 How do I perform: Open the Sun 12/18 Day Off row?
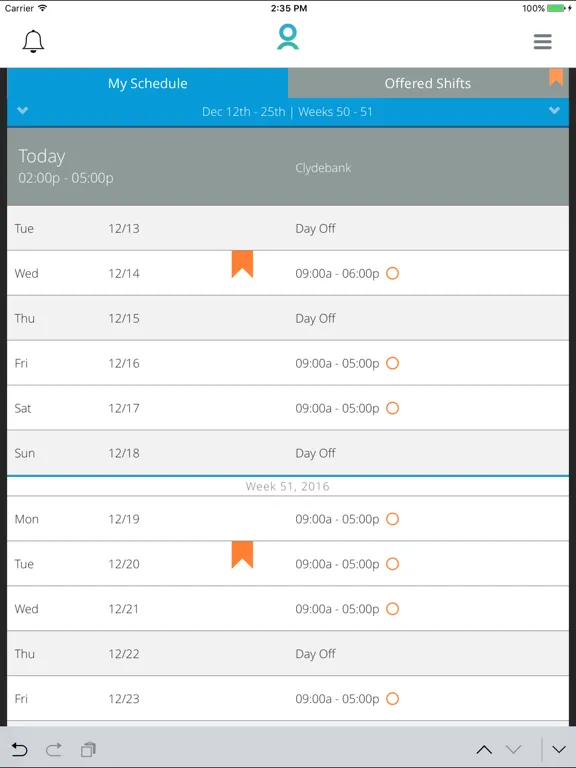(288, 453)
